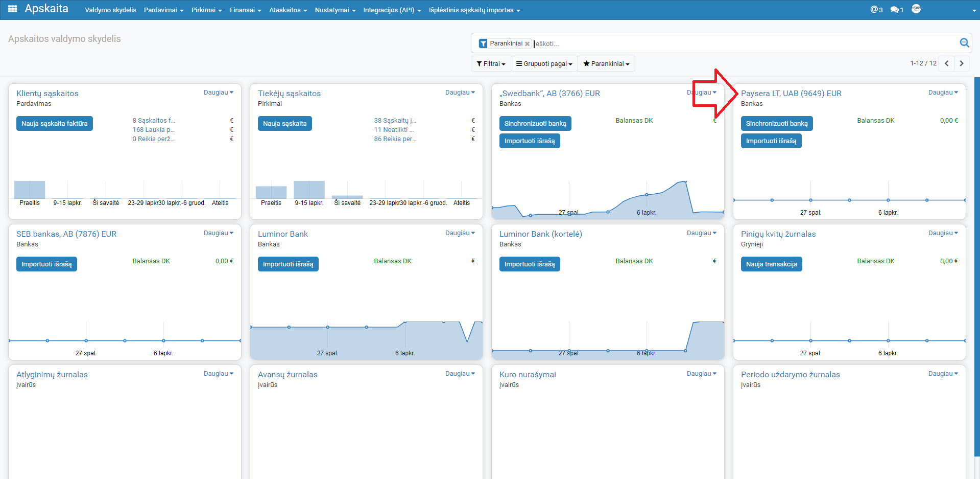Click the 168 Laukia p... link
The image size is (980, 479).
(154, 130)
